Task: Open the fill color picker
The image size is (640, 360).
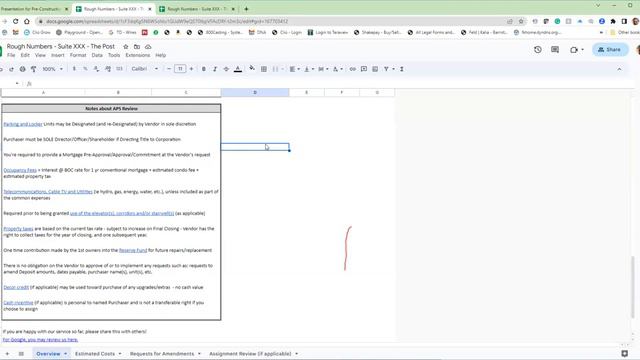Action: tap(252, 69)
